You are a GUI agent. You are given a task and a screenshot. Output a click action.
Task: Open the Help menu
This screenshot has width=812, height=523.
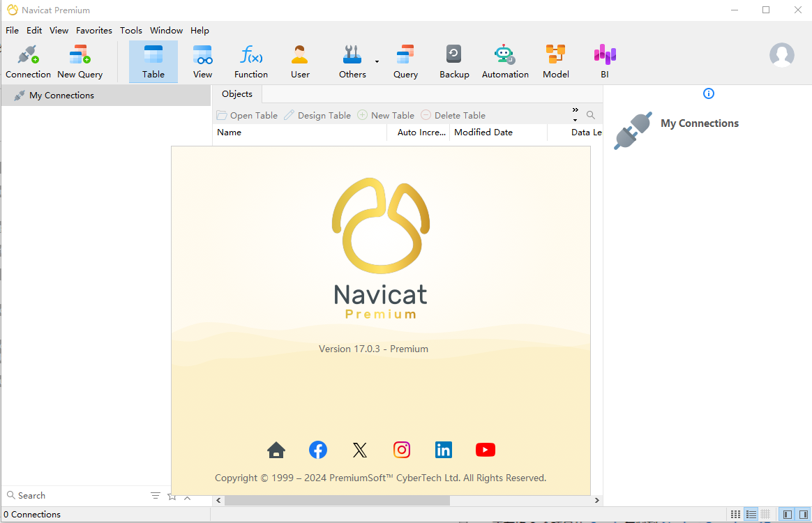click(200, 30)
